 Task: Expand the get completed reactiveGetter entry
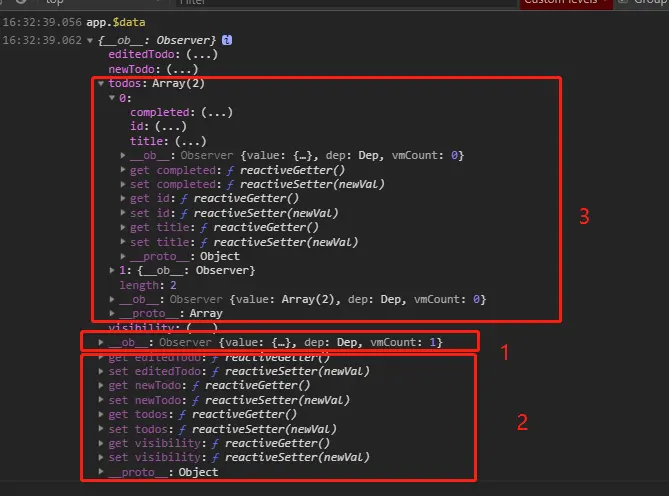pyautogui.click(x=123, y=170)
